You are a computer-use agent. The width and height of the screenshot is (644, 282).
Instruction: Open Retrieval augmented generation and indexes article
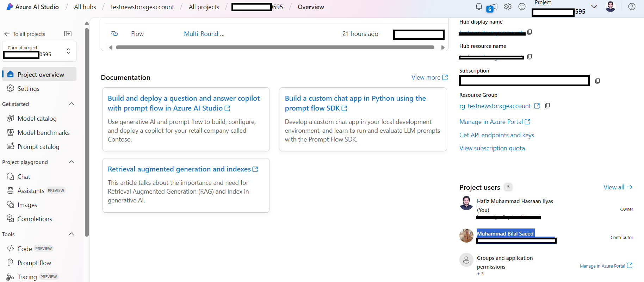pyautogui.click(x=183, y=169)
